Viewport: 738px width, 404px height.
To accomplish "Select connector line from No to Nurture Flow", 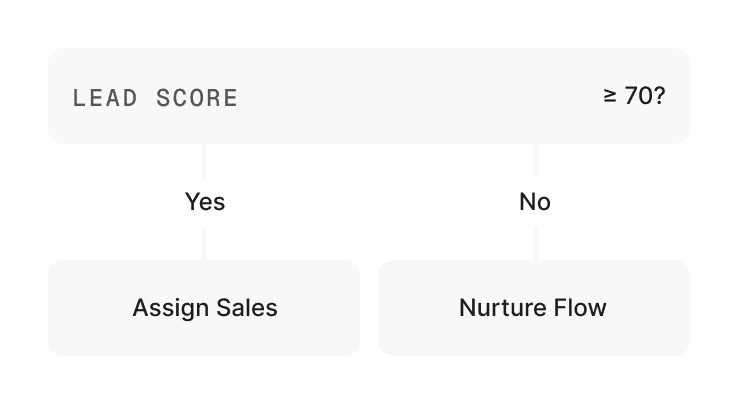I will click(536, 244).
